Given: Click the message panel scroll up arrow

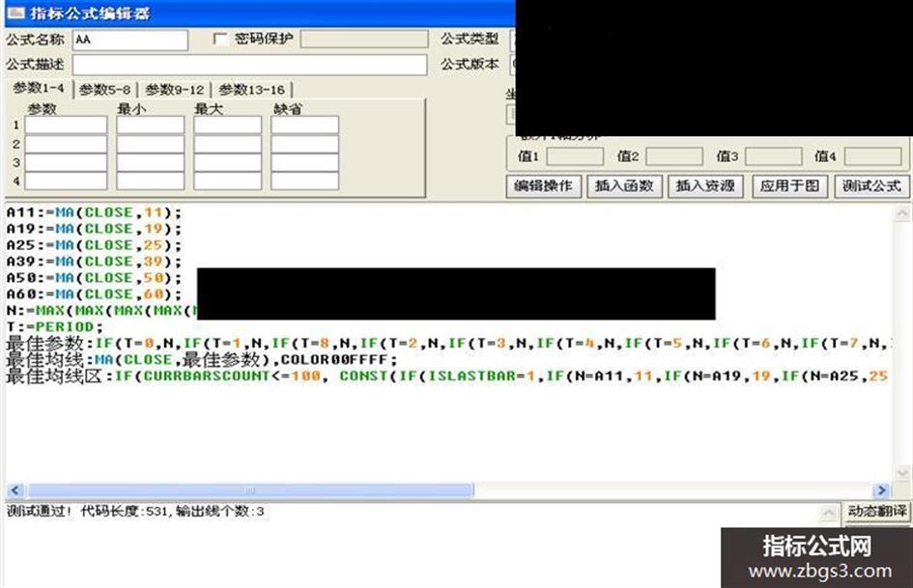Looking at the screenshot, I should click(829, 513).
